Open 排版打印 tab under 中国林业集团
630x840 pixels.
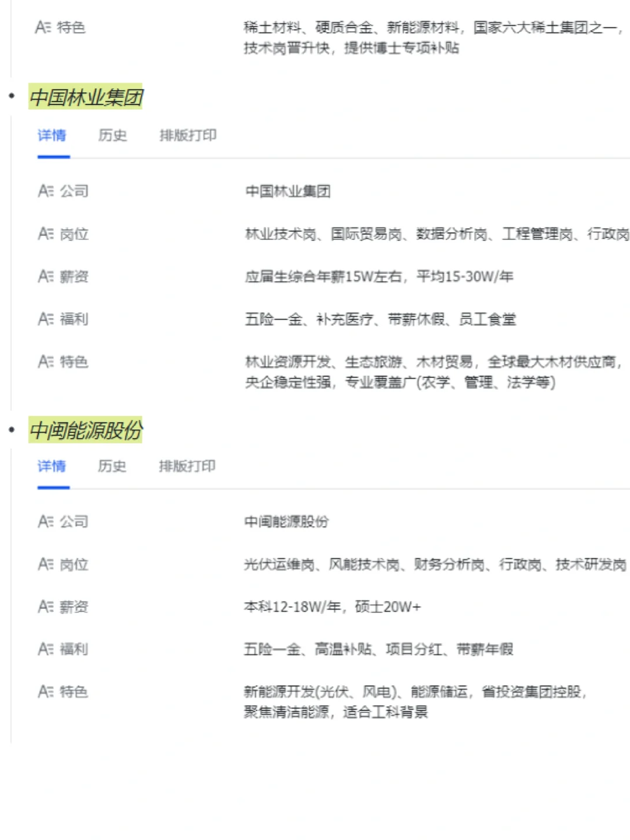[x=188, y=135]
